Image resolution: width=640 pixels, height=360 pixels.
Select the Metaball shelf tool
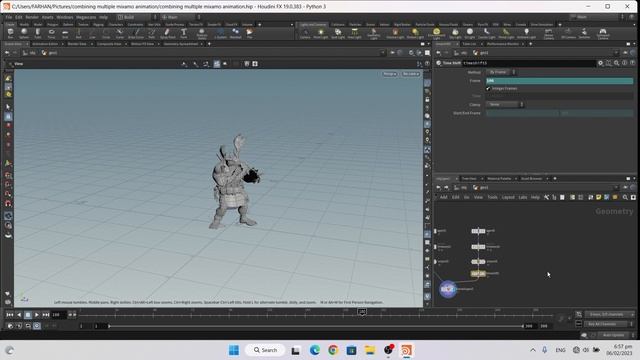pos(236,33)
